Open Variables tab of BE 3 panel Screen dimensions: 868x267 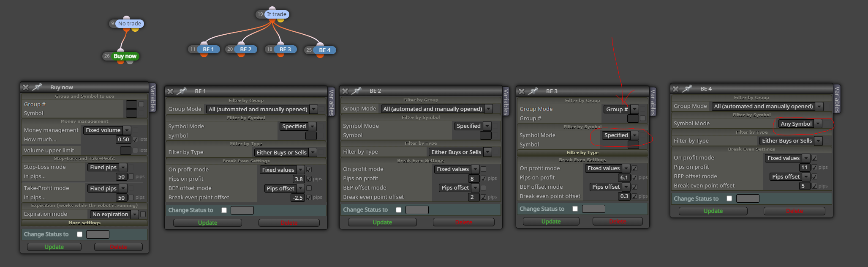[653, 102]
